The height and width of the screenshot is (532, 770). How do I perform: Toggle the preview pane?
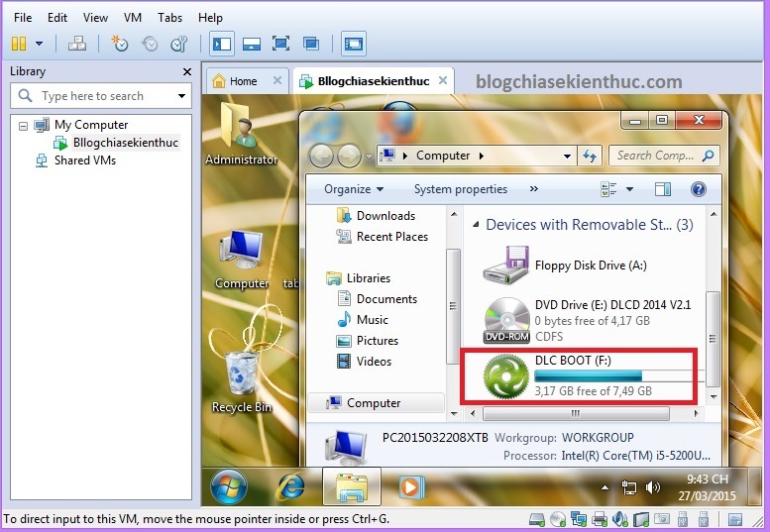coord(662,189)
